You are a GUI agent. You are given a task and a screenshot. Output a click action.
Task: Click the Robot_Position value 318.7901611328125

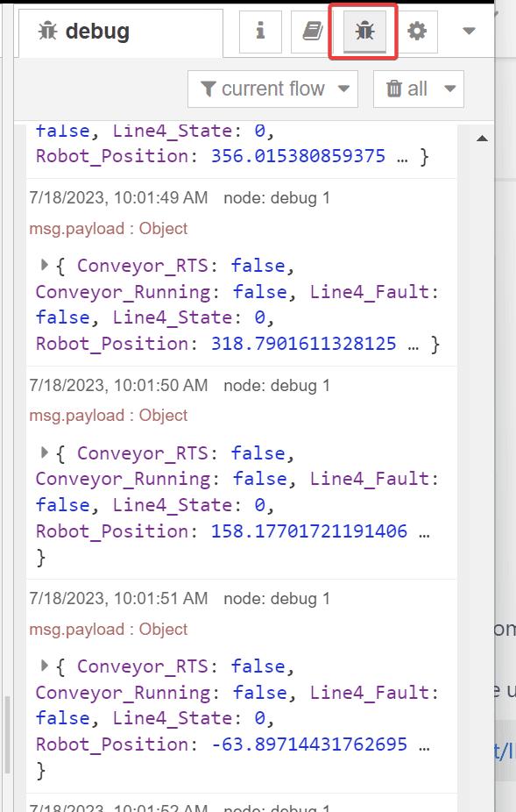tap(302, 343)
